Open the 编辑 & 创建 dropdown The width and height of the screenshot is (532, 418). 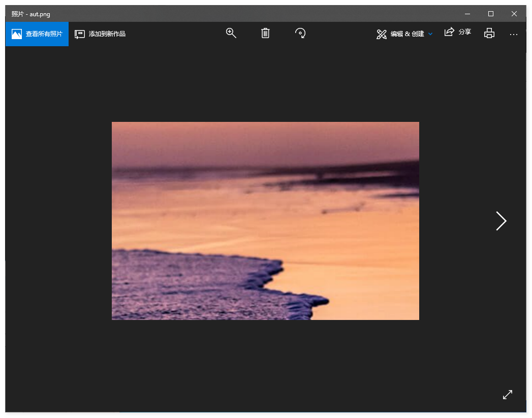pos(404,34)
